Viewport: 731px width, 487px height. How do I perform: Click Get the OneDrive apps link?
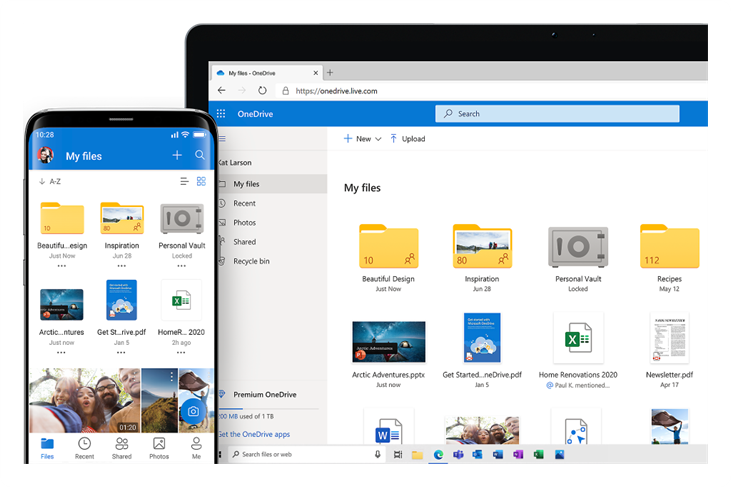click(x=255, y=434)
